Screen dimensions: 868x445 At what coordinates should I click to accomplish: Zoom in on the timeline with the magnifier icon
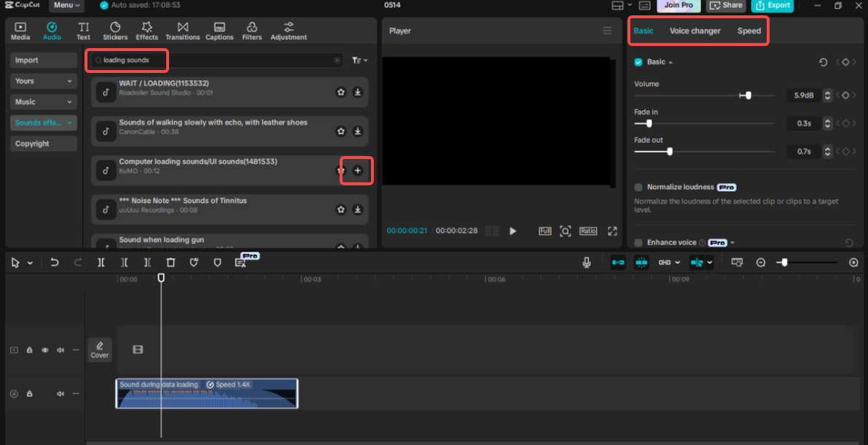[x=853, y=262]
